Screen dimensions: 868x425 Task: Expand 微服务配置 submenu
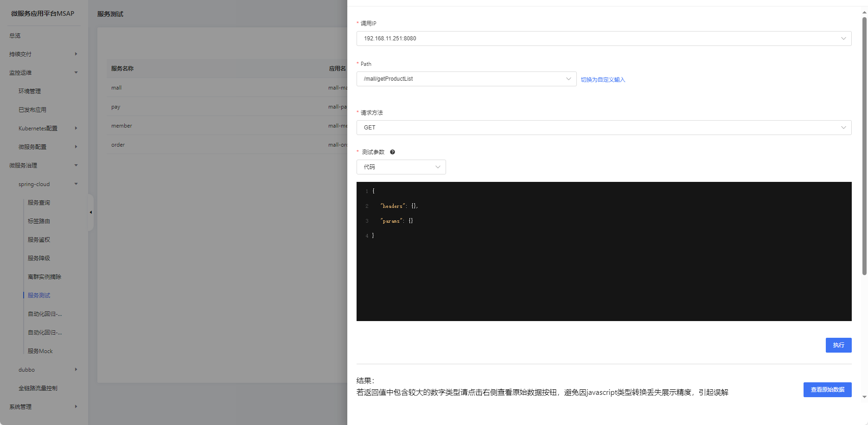44,147
